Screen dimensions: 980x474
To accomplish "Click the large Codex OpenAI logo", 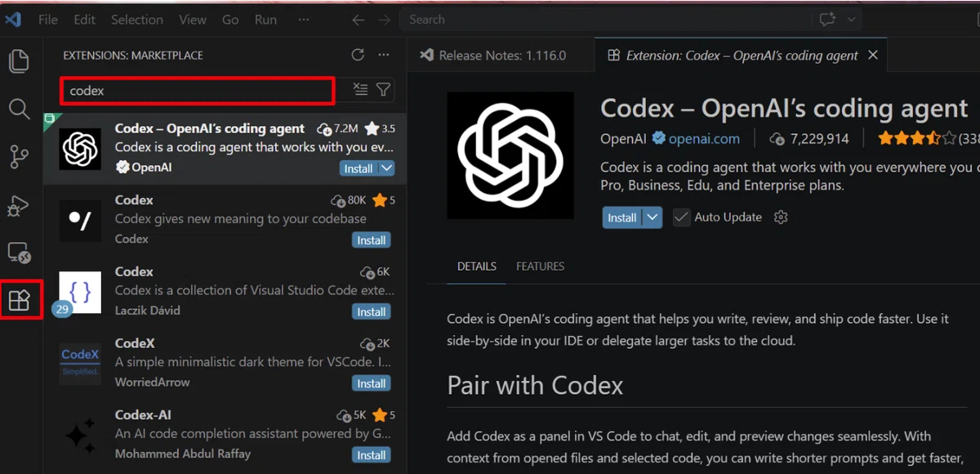I will [x=510, y=155].
